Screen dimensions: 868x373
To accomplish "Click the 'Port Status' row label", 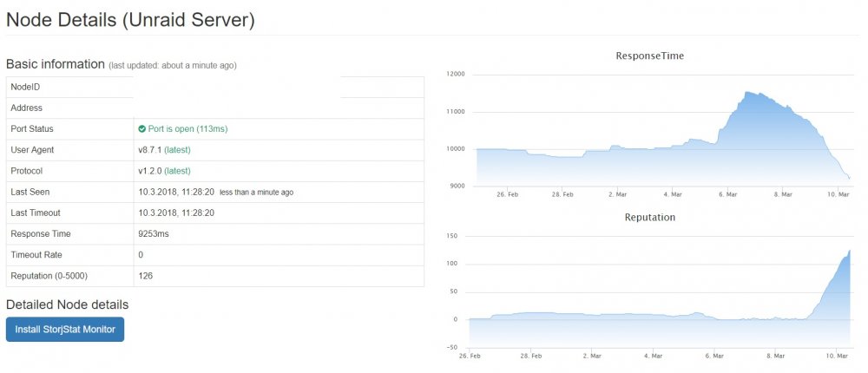I will (32, 129).
